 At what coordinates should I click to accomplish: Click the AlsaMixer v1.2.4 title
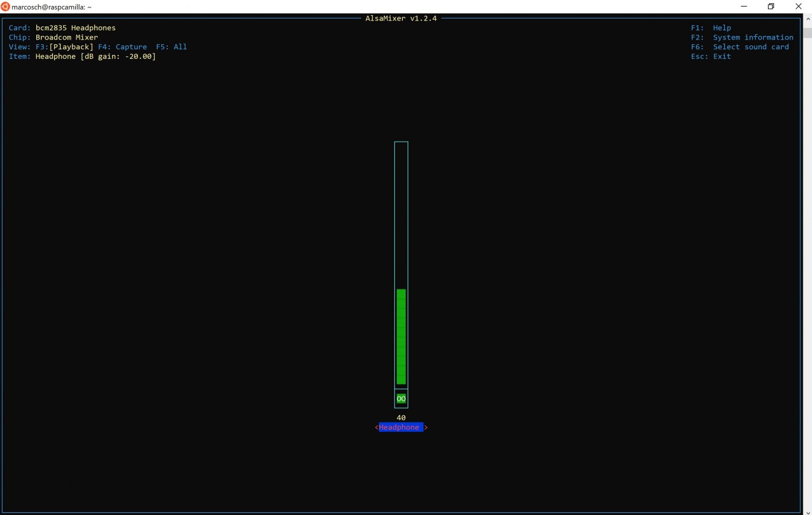point(401,18)
